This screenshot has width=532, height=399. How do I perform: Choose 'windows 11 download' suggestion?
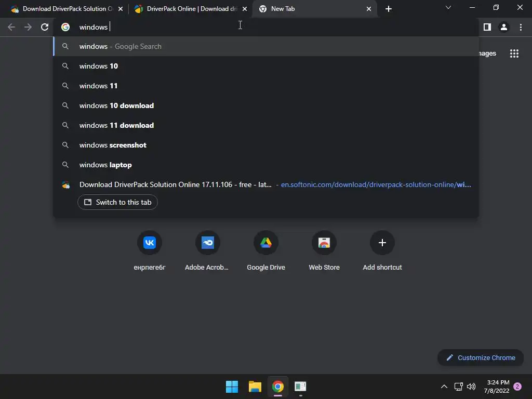(266, 125)
